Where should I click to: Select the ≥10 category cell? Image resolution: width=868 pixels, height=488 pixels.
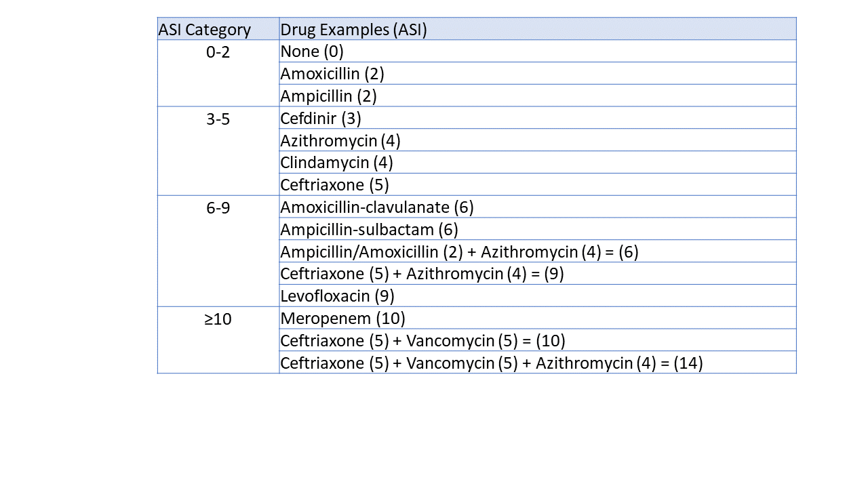pyautogui.click(x=218, y=340)
